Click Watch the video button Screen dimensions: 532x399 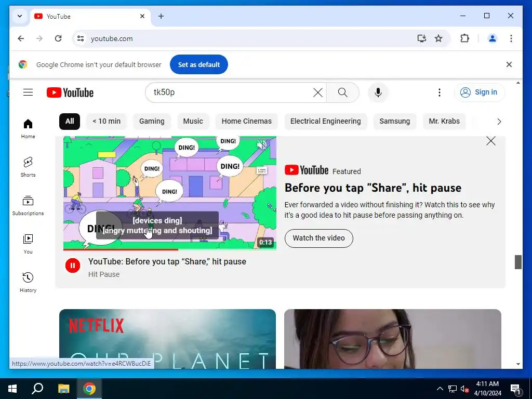318,238
